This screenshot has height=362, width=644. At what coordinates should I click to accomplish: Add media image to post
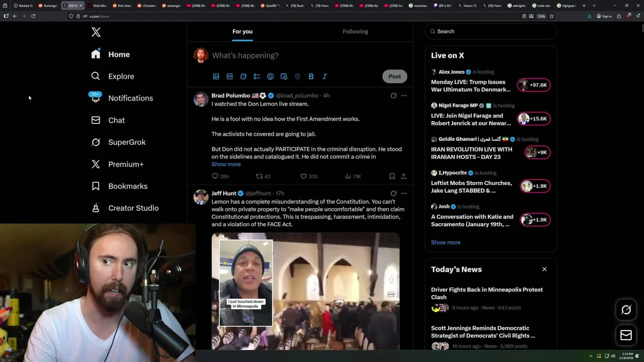tap(216, 76)
